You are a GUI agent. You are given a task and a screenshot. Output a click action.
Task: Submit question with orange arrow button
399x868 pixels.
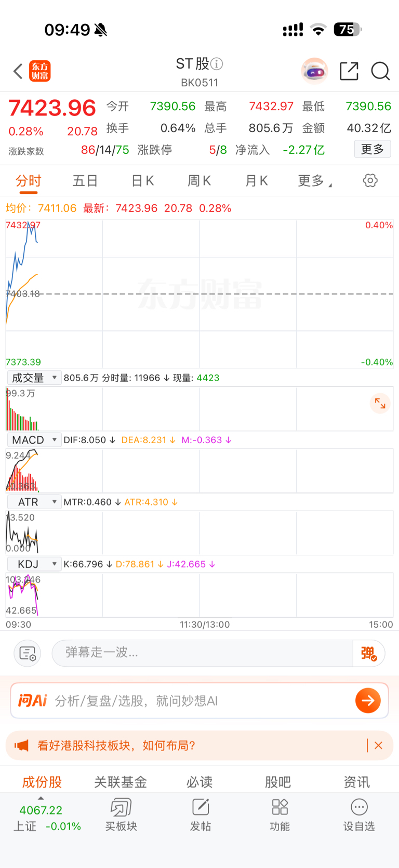368,701
